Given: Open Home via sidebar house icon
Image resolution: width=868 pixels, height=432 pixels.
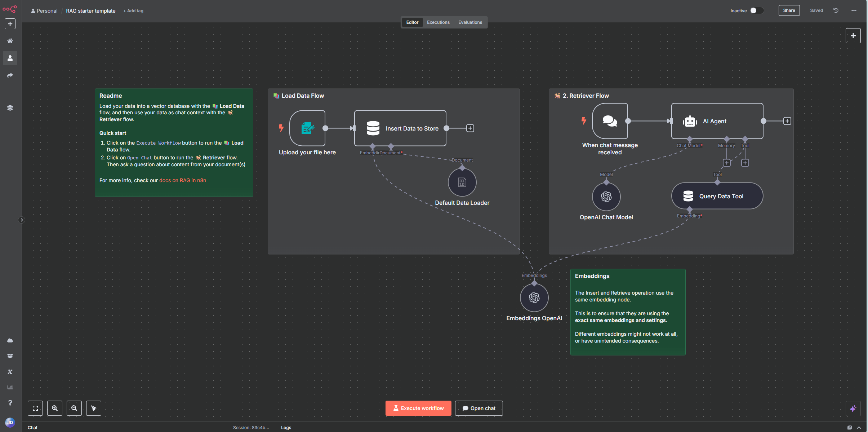Looking at the screenshot, I should pos(10,41).
